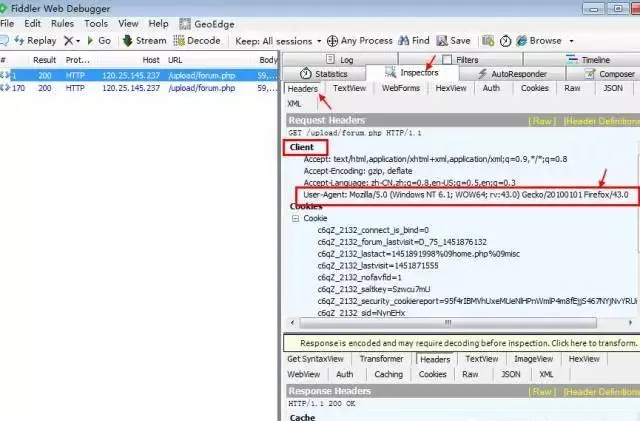Select the request WebForms tab

coord(401,88)
